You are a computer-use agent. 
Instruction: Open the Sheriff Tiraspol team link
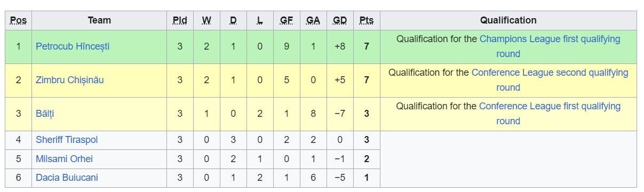point(67,140)
